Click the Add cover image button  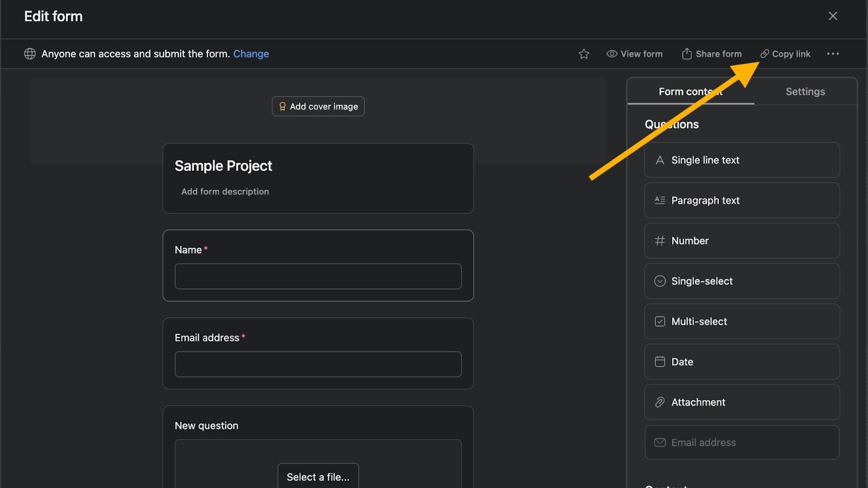(x=318, y=106)
